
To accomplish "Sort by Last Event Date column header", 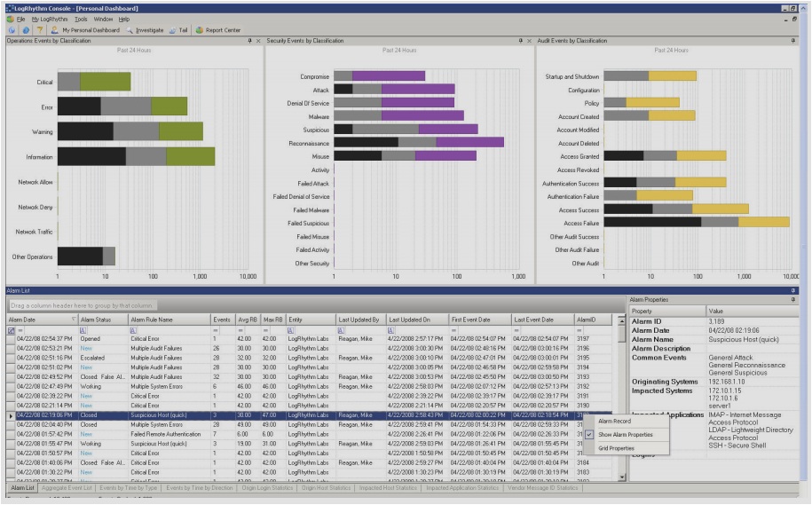I will tap(543, 320).
